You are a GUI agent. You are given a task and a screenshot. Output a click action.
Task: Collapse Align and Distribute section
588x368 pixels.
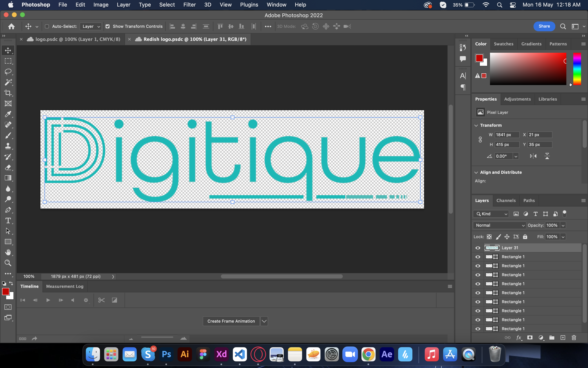476,172
